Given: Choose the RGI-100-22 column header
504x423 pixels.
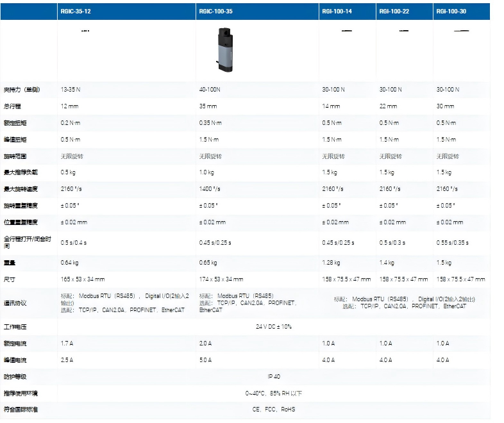Looking at the screenshot, I should pyautogui.click(x=394, y=12).
